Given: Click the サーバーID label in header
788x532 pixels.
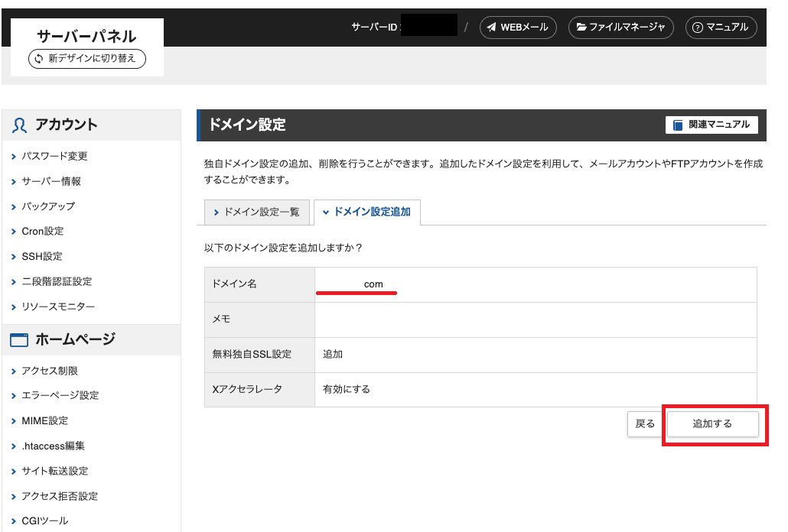Looking at the screenshot, I should pos(375,27).
